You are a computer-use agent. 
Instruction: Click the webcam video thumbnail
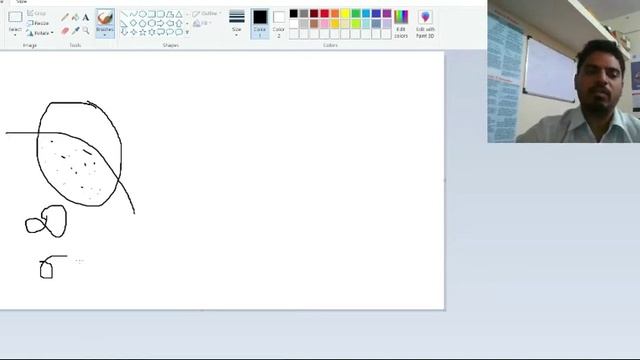(564, 71)
